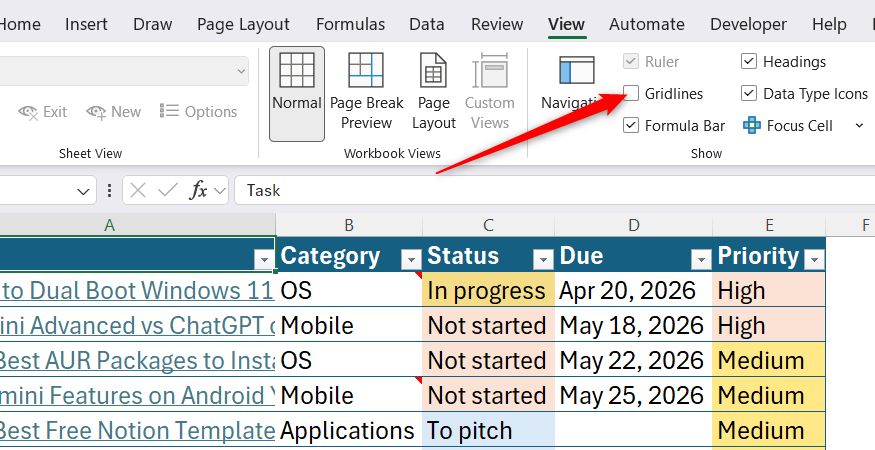The image size is (875, 450).
Task: Click the formula bar options dots
Action: 109,191
